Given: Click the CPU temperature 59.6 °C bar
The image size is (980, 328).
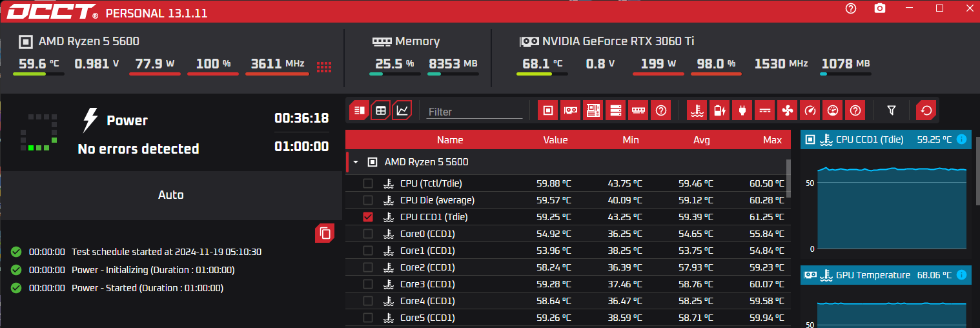Looking at the screenshot, I should [38, 74].
